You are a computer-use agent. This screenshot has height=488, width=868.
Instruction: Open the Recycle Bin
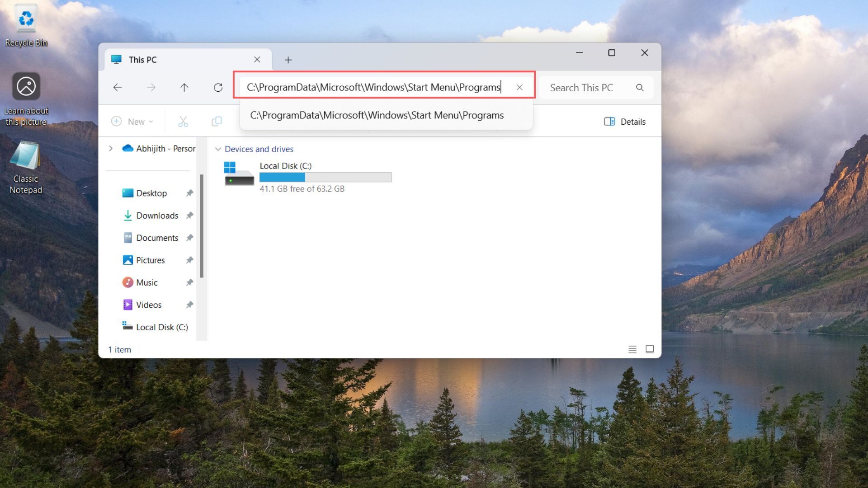click(x=26, y=20)
